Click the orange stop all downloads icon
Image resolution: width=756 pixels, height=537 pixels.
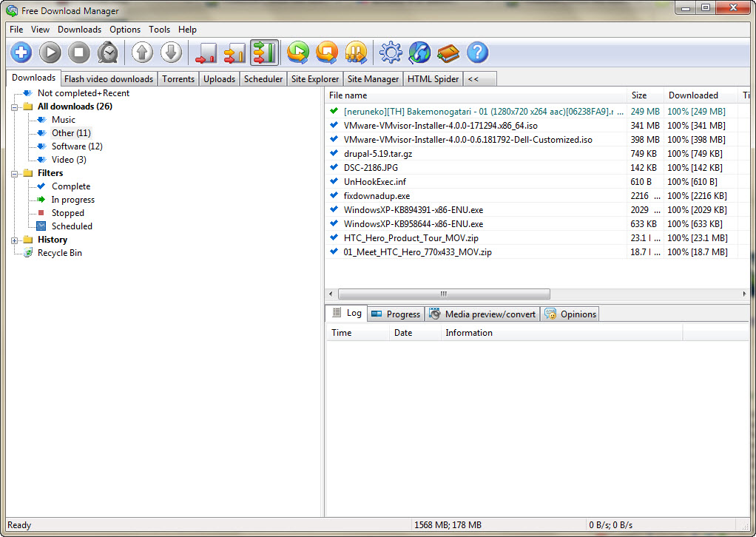(x=327, y=52)
